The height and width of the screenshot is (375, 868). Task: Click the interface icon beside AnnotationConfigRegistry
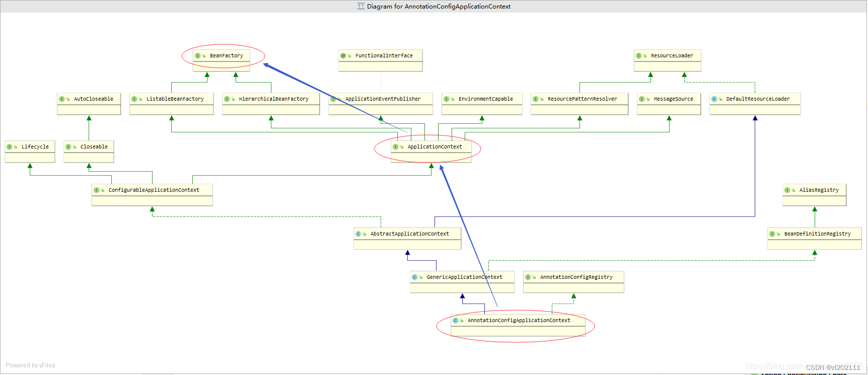point(528,277)
